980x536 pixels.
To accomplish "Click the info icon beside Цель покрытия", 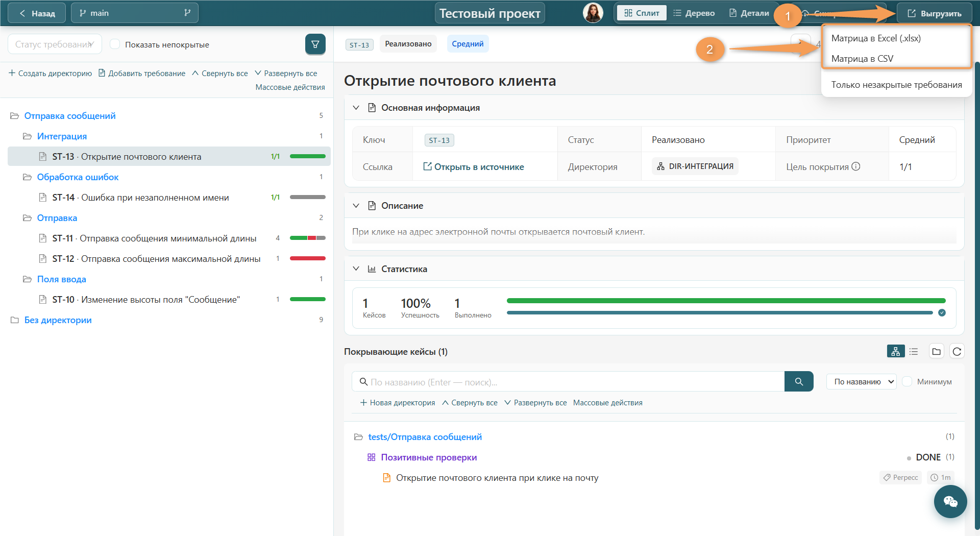I will click(x=856, y=166).
